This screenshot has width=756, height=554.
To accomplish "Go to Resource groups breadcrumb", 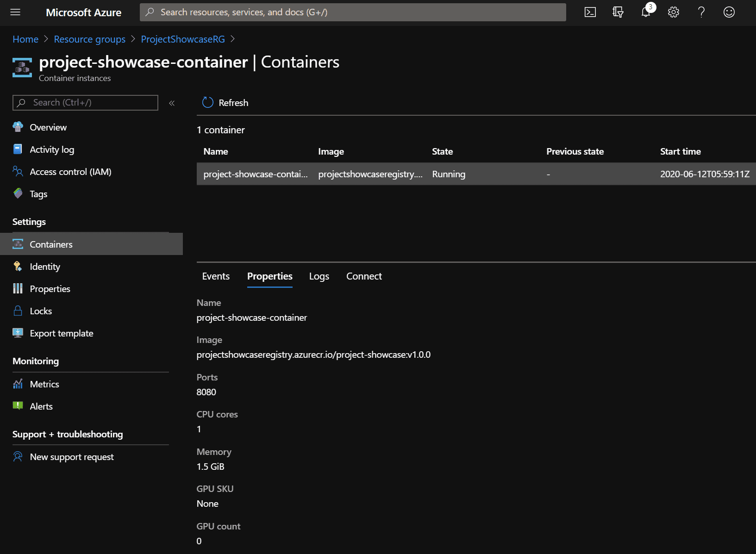I will point(89,39).
